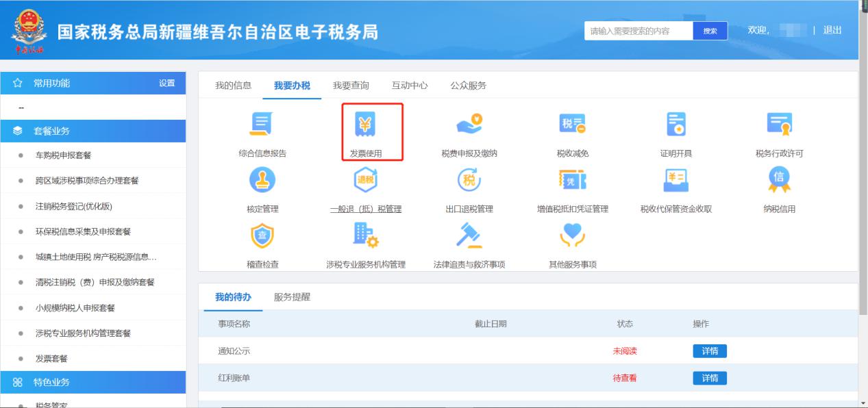Open the 税费申报及缴纳 icon
This screenshot has height=408, width=868.
(x=469, y=125)
